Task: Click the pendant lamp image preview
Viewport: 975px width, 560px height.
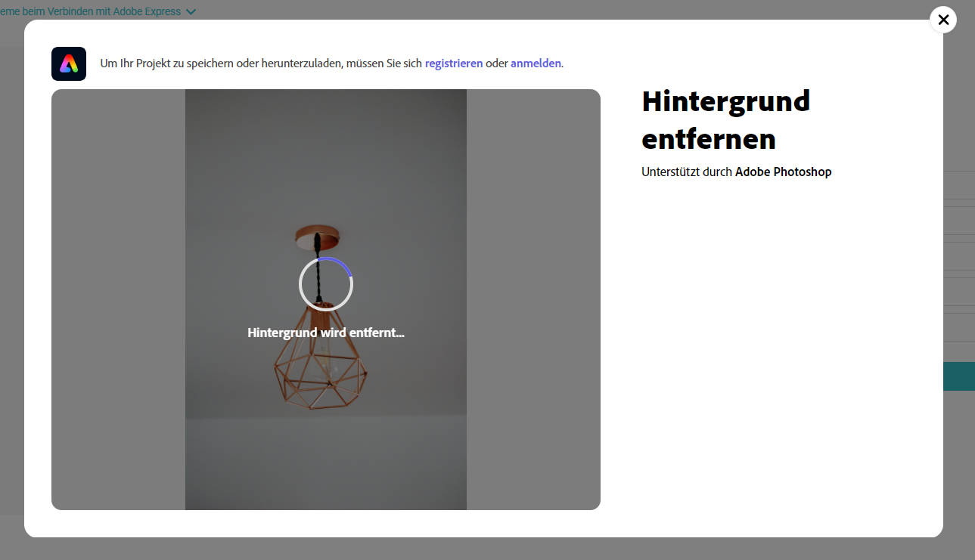Action: tap(326, 299)
